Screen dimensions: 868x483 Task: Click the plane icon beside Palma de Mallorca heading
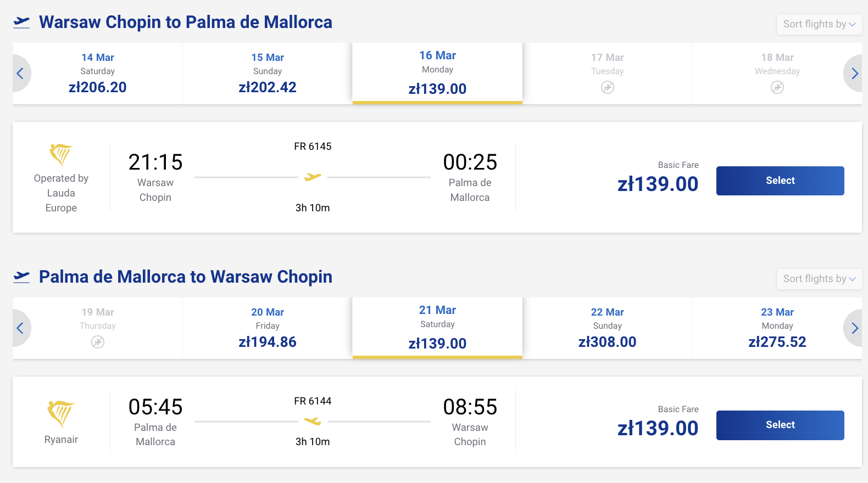click(21, 277)
